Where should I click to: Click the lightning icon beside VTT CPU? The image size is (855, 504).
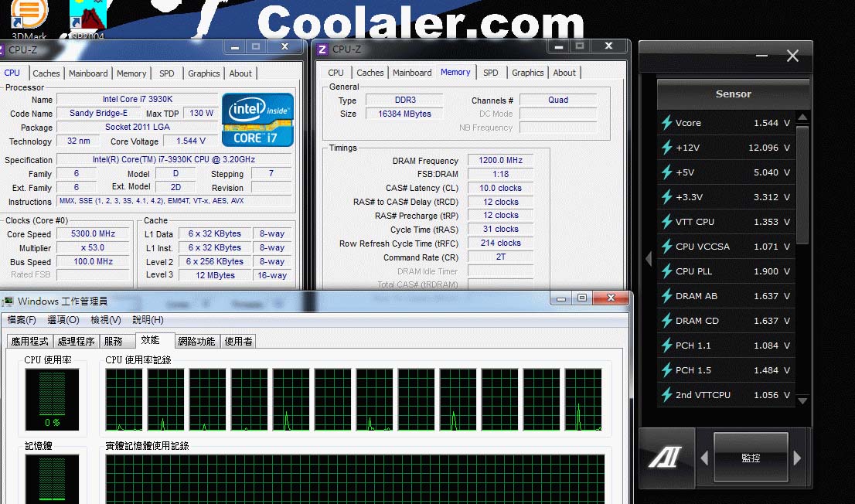pos(666,221)
